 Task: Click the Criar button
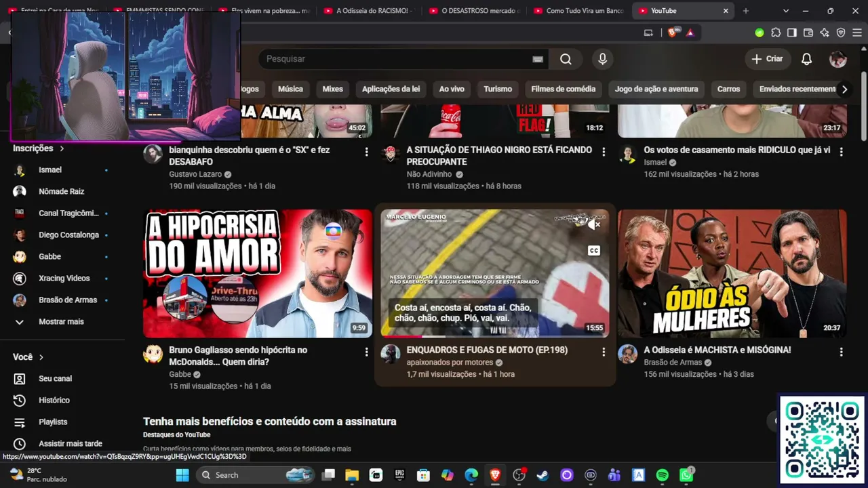tap(767, 59)
